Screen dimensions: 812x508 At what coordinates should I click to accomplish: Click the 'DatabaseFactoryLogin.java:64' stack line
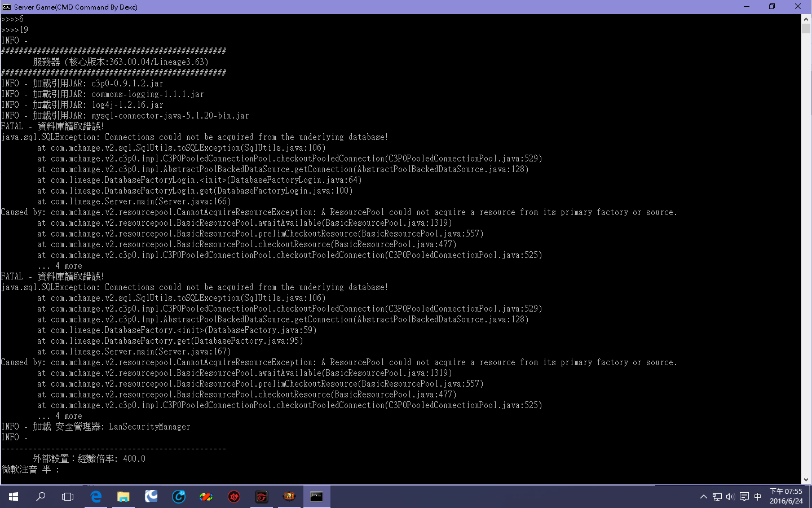200,180
